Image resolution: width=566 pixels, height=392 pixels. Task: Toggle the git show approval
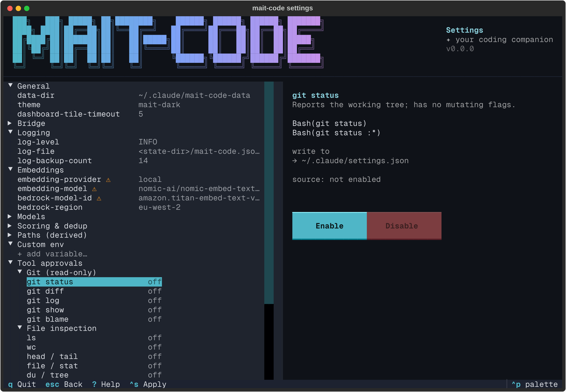point(94,310)
